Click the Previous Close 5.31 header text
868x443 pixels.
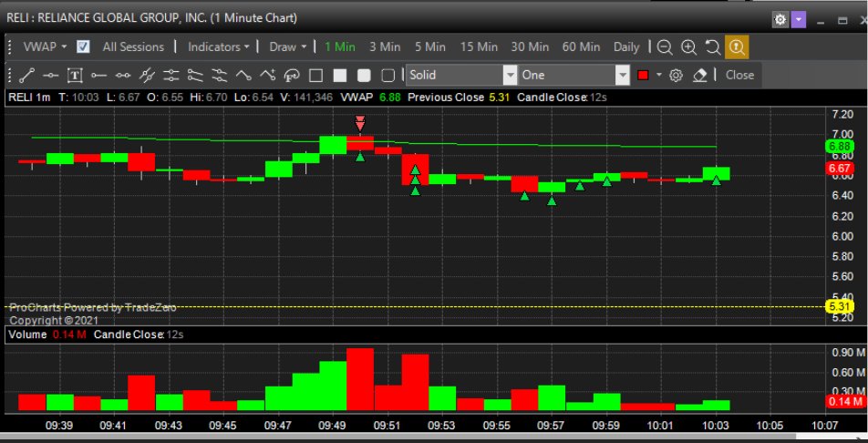(x=459, y=98)
